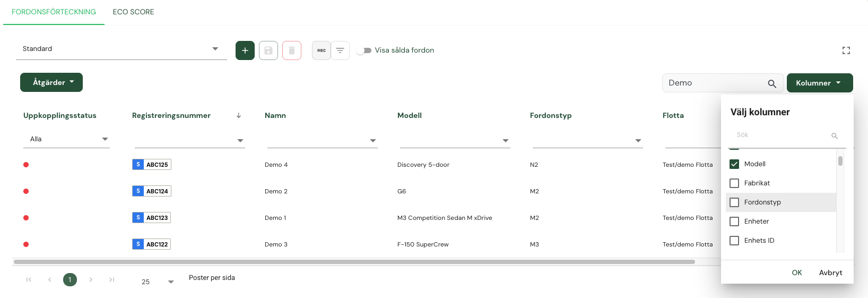Click the fullscreen expand icon
The height and width of the screenshot is (298, 868).
tap(846, 50)
